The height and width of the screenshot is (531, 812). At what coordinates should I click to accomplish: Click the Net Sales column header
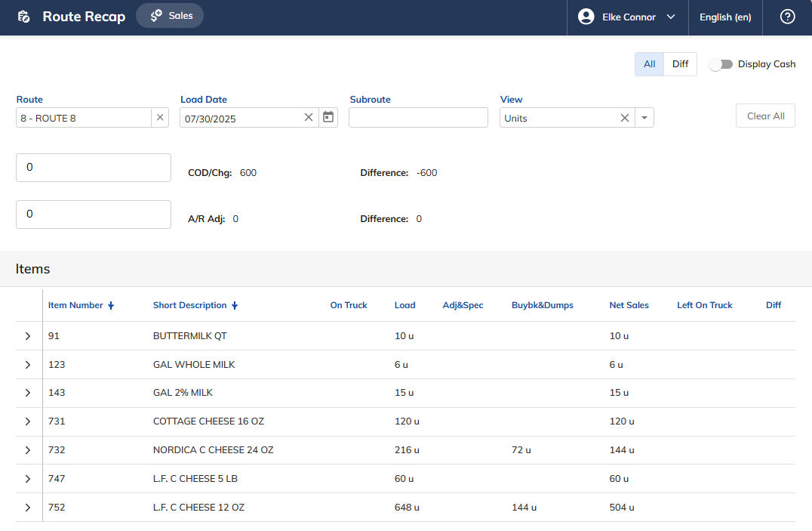click(629, 305)
